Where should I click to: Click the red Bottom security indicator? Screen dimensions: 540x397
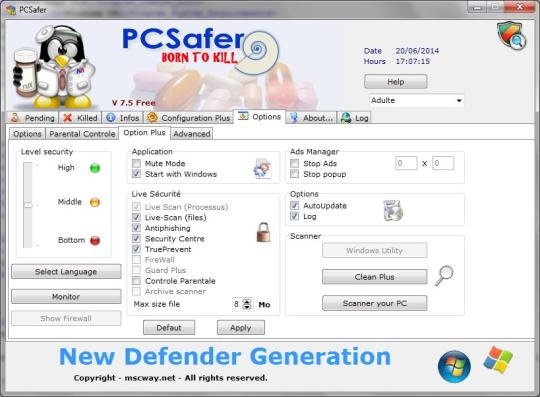95,240
